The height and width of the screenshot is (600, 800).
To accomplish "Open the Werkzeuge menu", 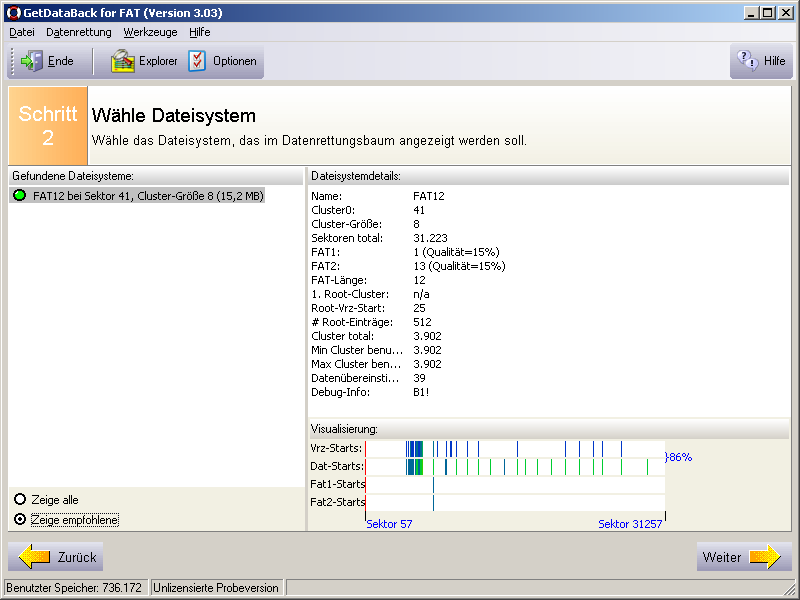I will tap(151, 32).
